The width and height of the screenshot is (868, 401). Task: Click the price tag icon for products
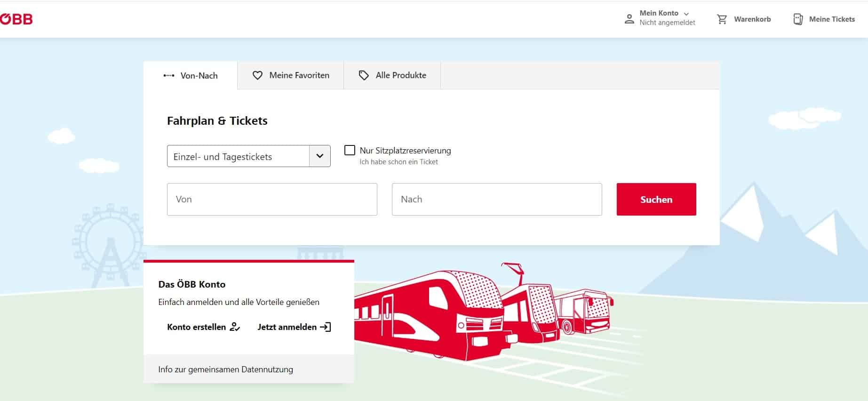(364, 75)
